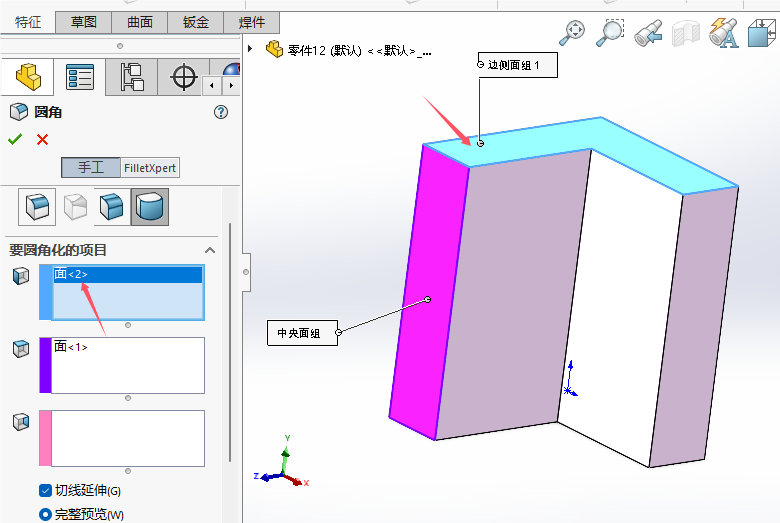Click Zoom to Fit icon

[x=573, y=33]
